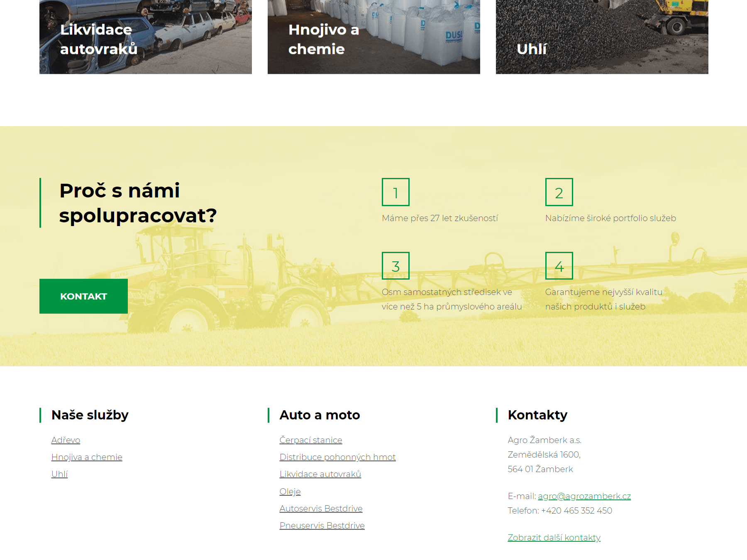Navigate to Pneuservis Bestdrive
The height and width of the screenshot is (560, 747).
pos(322,526)
